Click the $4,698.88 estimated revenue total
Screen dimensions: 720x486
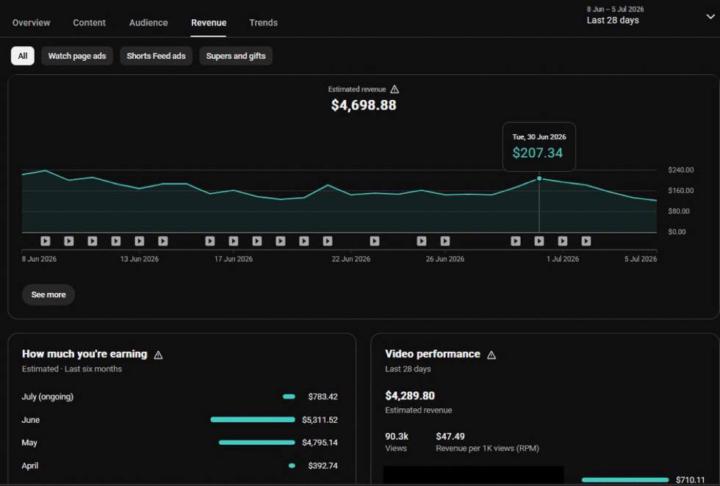point(364,105)
